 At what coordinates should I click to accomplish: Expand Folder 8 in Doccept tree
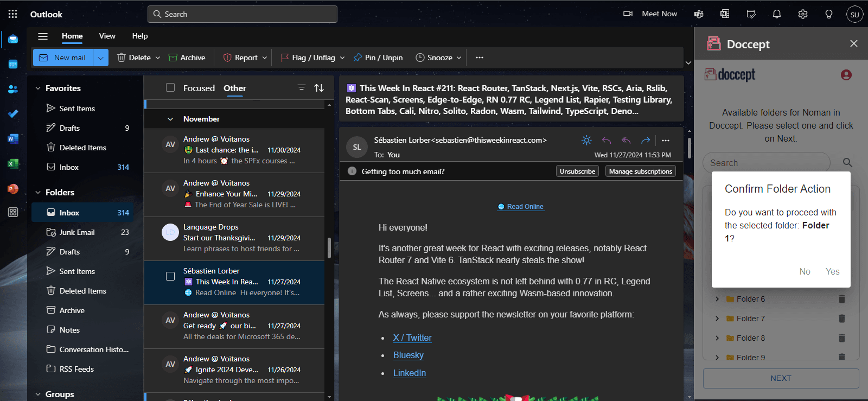[x=717, y=338]
